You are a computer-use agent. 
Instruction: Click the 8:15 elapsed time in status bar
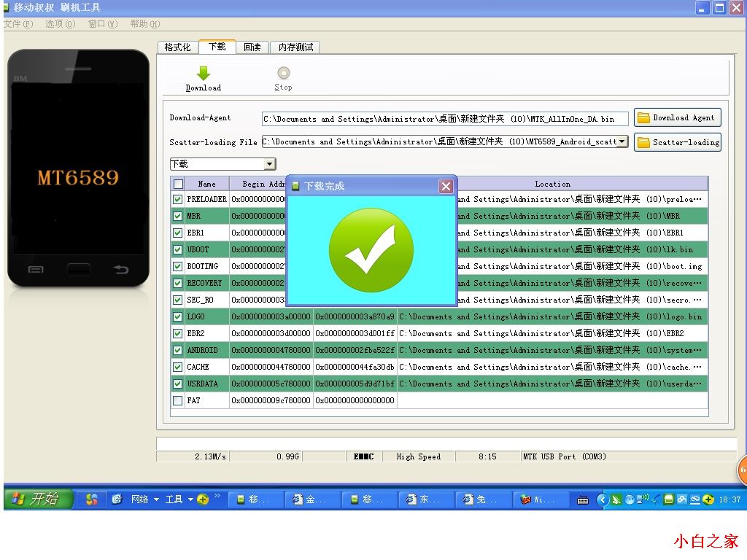[x=487, y=456]
